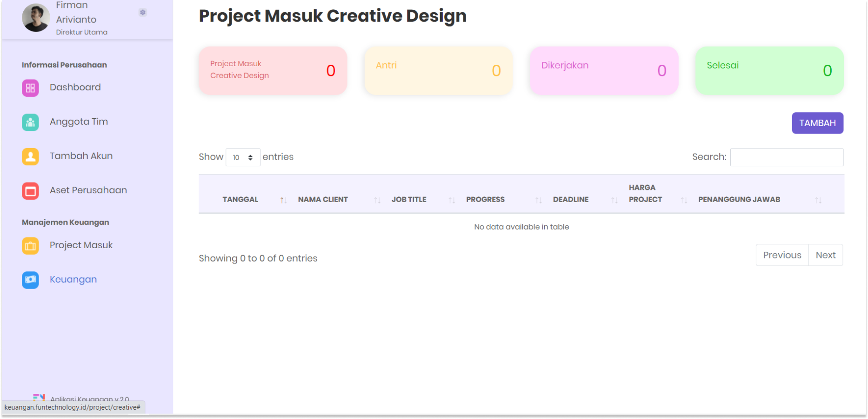Open the Anggota Tim menu item
The width and height of the screenshot is (868, 419).
(79, 122)
